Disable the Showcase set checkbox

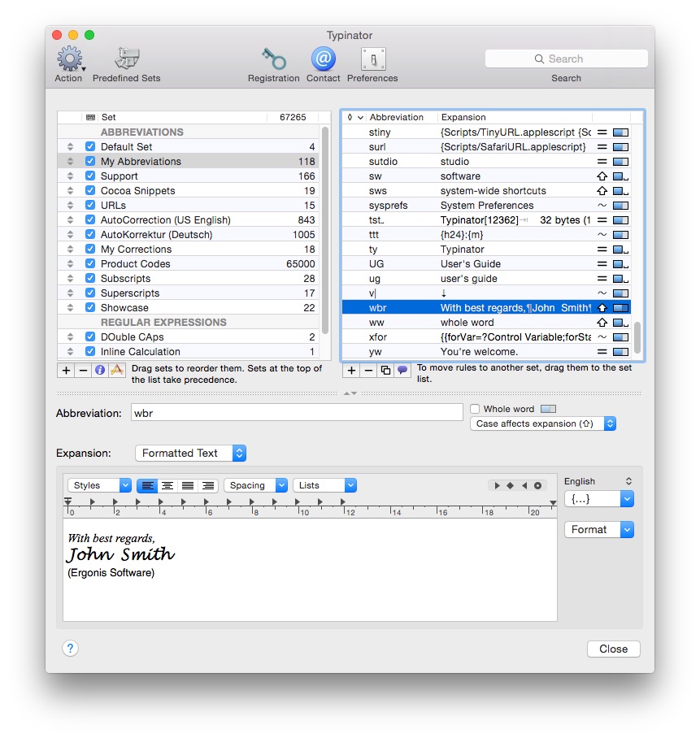point(90,308)
